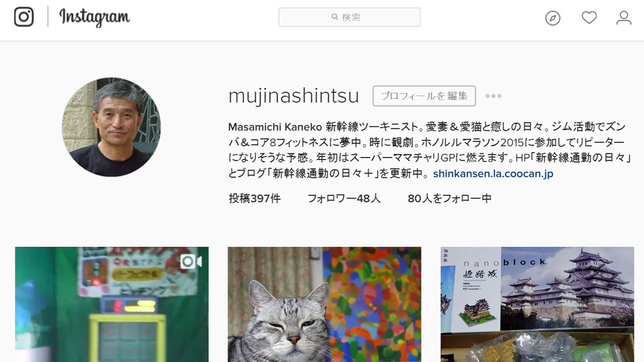View the フォロワー48人 followers list

tap(344, 199)
